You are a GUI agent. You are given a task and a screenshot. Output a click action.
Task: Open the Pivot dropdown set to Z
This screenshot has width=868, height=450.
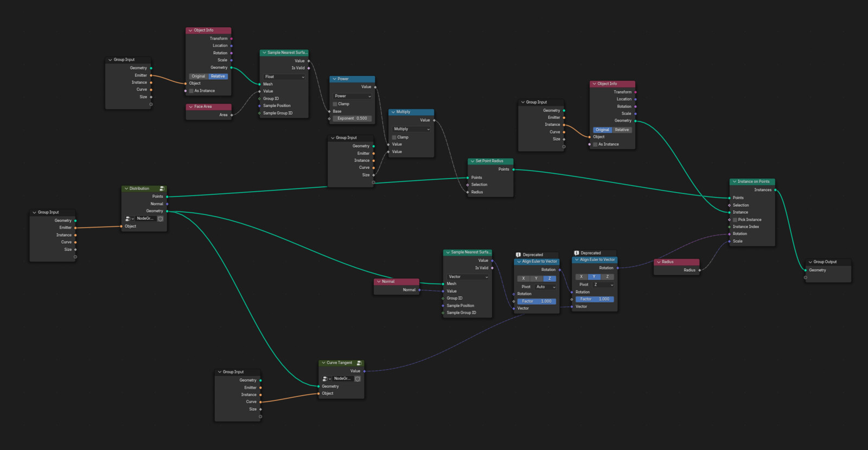click(603, 285)
